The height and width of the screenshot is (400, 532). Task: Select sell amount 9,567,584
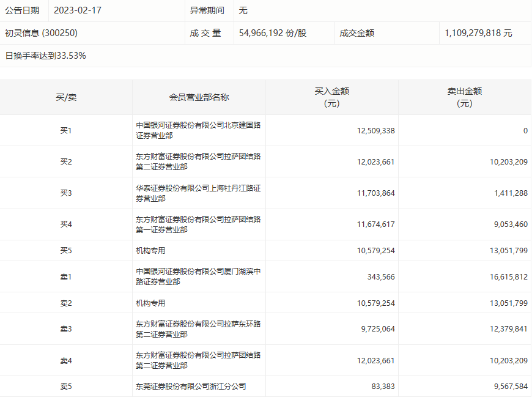(511, 387)
